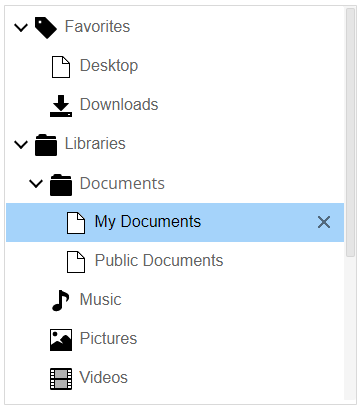Open the Downloads item

pos(119,105)
